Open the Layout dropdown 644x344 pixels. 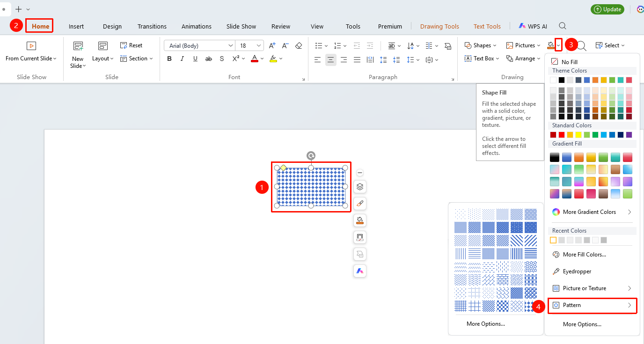pyautogui.click(x=103, y=51)
